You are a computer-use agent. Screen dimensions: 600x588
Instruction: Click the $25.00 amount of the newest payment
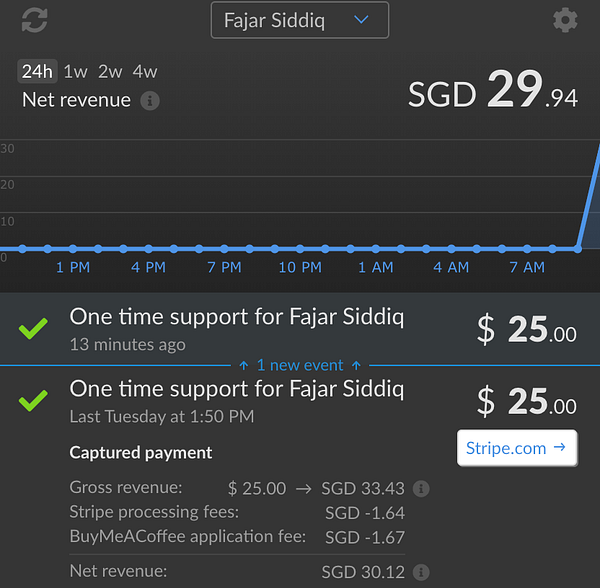[x=526, y=330]
